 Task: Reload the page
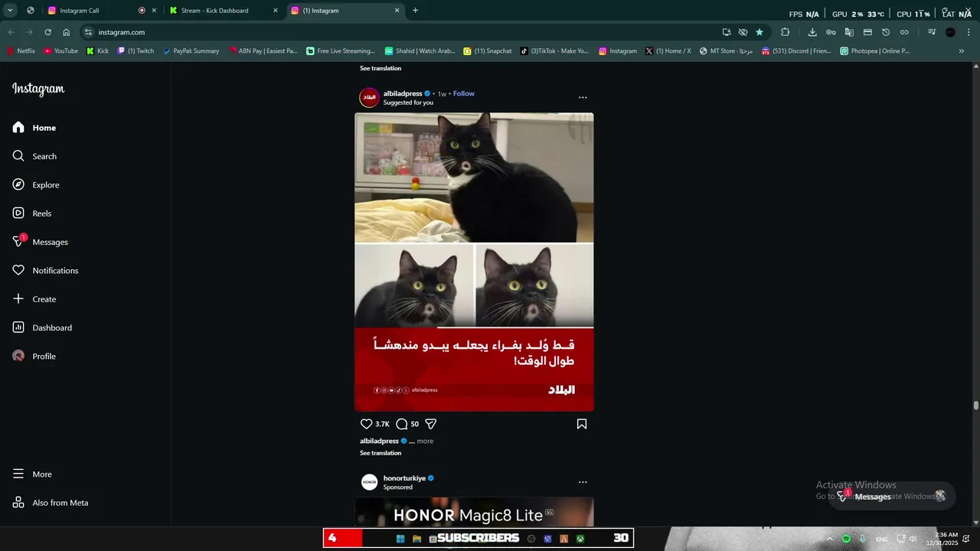48,32
